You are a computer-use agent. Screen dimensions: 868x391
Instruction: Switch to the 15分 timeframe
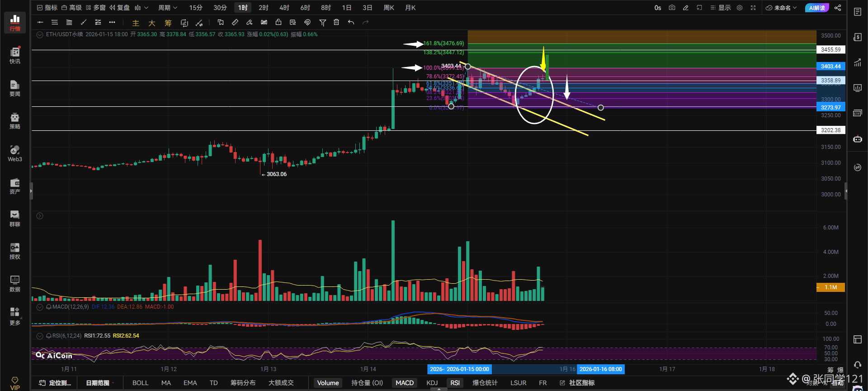(x=196, y=8)
